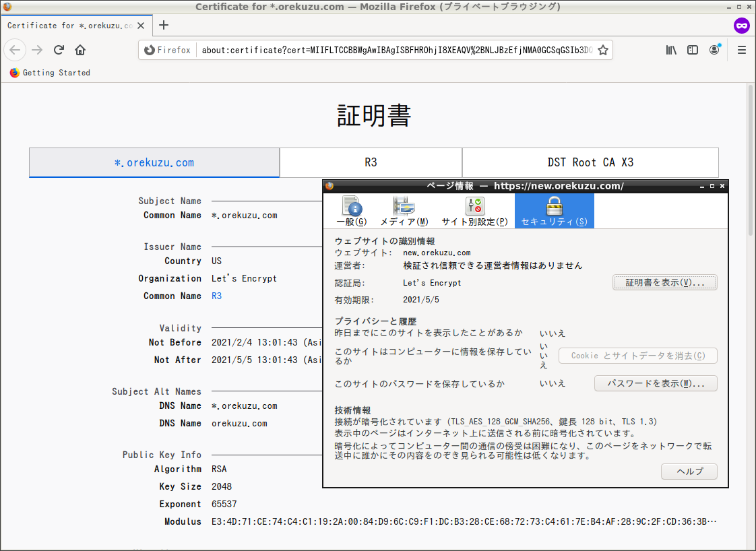
Task: Open サイト別設定 (Permissions) pane in page info
Action: pyautogui.click(x=475, y=211)
